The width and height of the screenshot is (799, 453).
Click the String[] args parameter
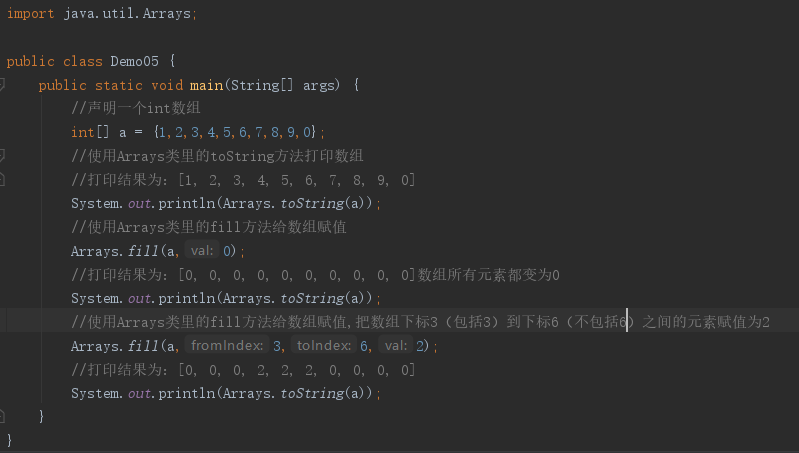[288, 85]
